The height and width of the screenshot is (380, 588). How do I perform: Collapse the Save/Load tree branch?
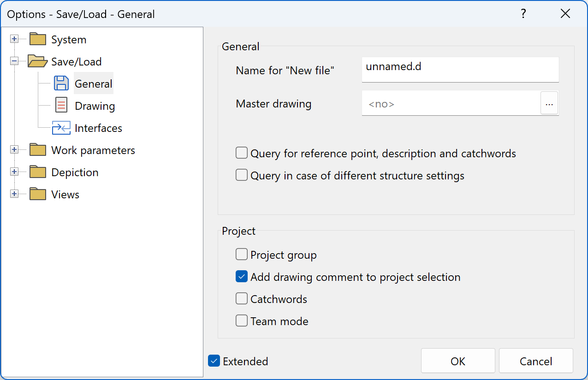tap(14, 61)
